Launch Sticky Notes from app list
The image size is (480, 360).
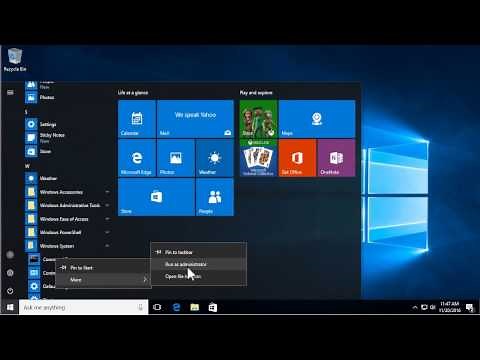(x=52, y=137)
